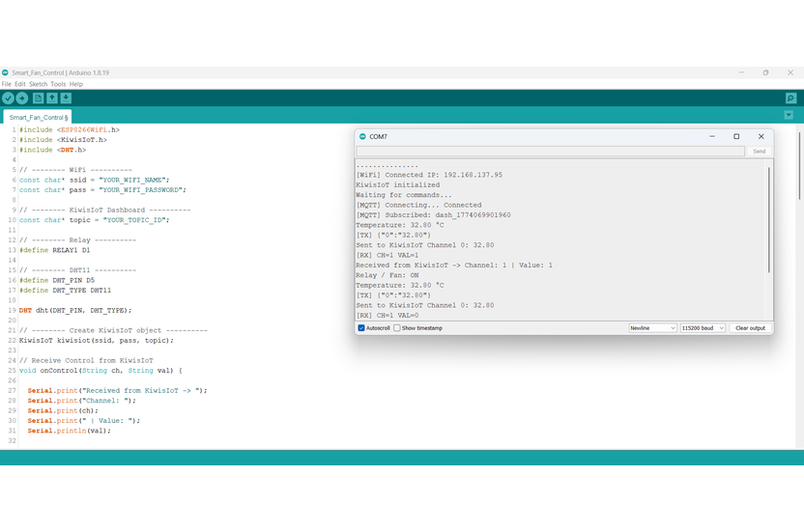This screenshot has height=532, width=804.
Task: Open the Newline line-ending dropdown
Action: tap(652, 328)
